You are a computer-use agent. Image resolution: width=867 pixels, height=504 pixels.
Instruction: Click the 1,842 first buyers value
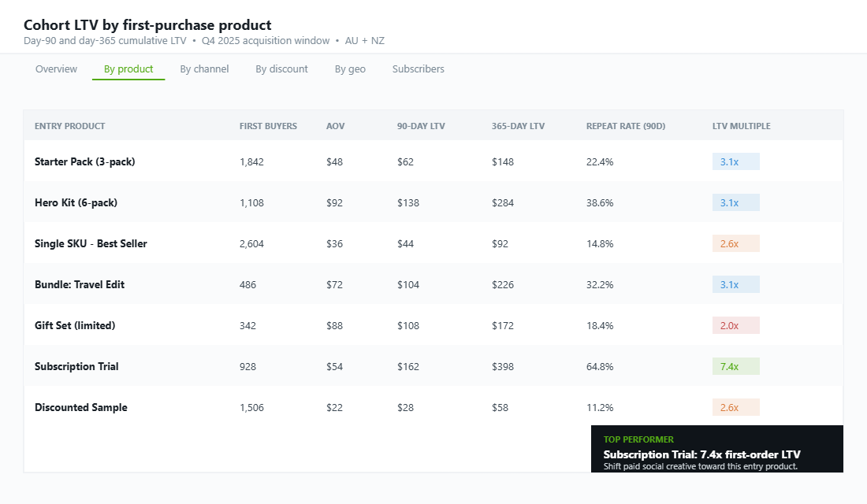[x=251, y=162]
